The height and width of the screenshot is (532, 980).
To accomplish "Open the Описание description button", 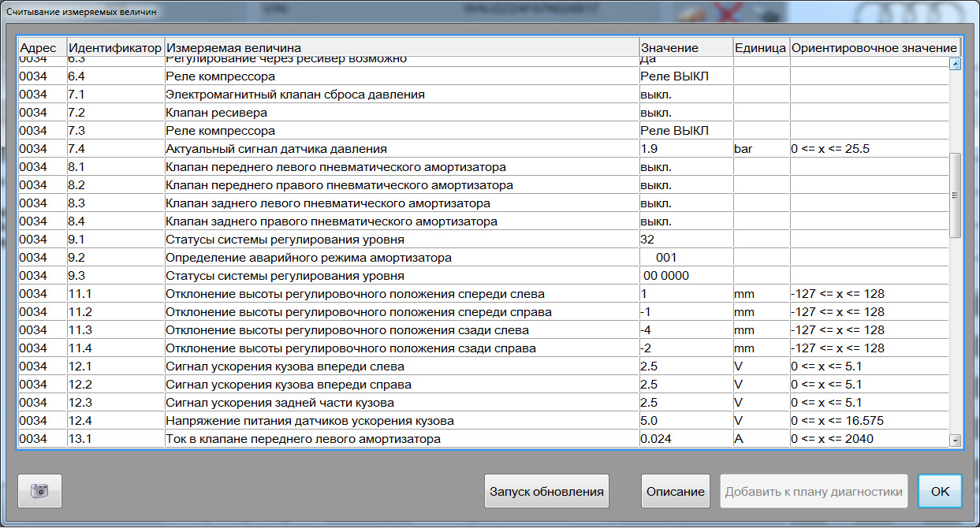I will pyautogui.click(x=676, y=491).
